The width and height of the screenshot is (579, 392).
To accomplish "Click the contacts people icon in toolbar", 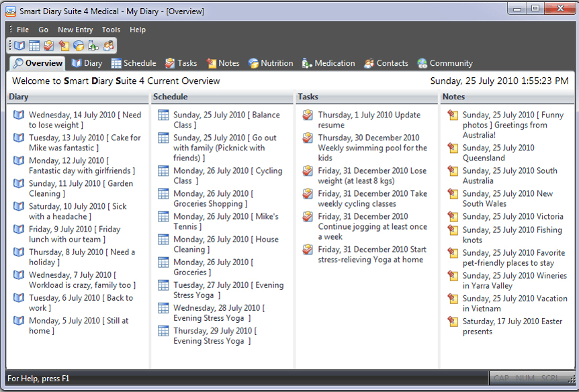I will point(108,46).
